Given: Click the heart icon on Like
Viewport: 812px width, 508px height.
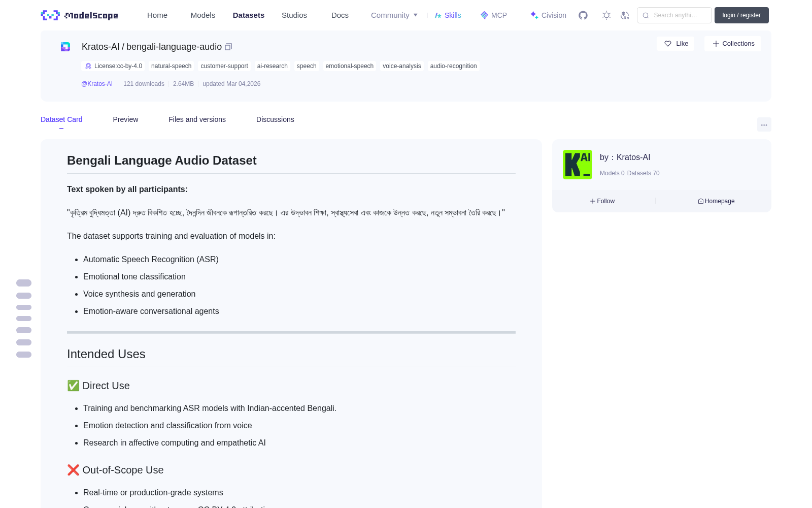Looking at the screenshot, I should coord(668,44).
